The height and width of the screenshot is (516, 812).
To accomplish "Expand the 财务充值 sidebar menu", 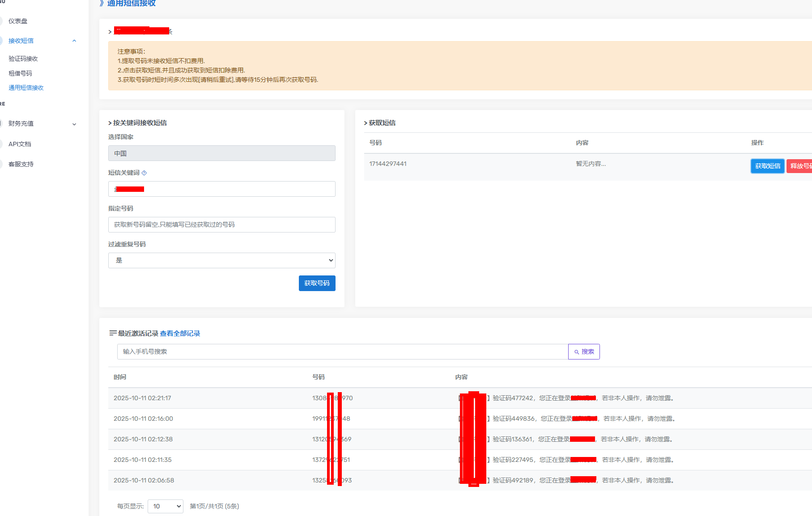I will 74,124.
